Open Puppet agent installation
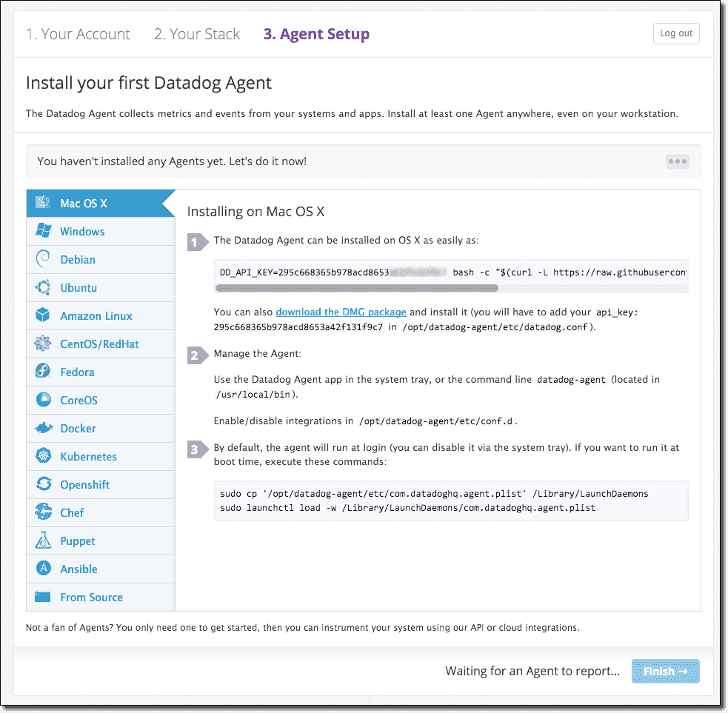Viewport: 728px width, 713px height. pyautogui.click(x=78, y=540)
